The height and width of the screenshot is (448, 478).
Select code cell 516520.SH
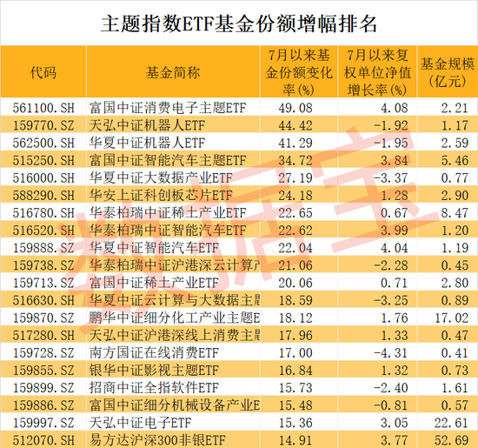43,231
